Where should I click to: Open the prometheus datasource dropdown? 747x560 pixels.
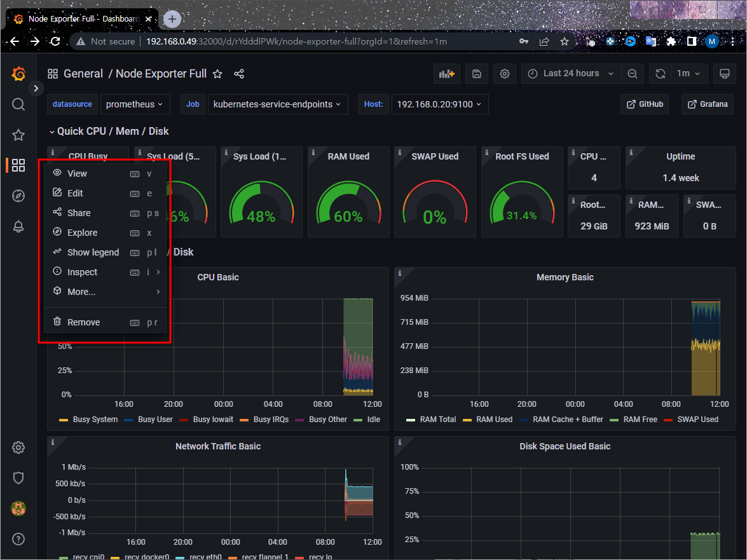point(135,104)
